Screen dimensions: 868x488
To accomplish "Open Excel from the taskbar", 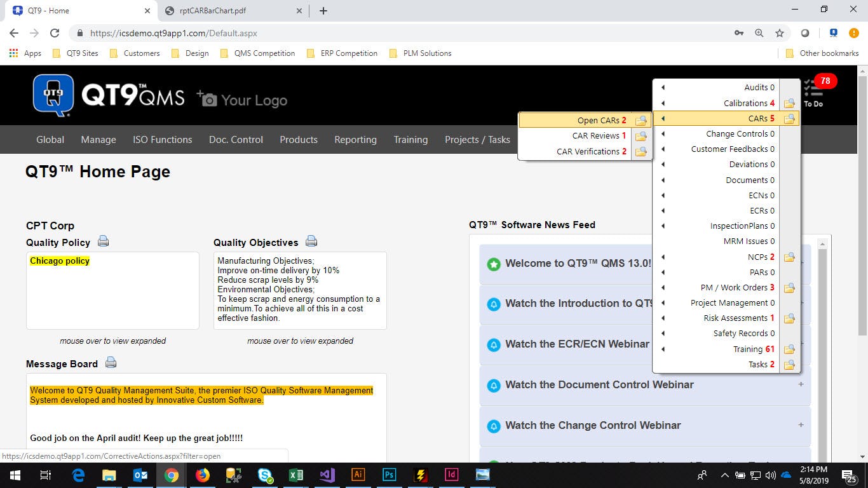I will (295, 475).
